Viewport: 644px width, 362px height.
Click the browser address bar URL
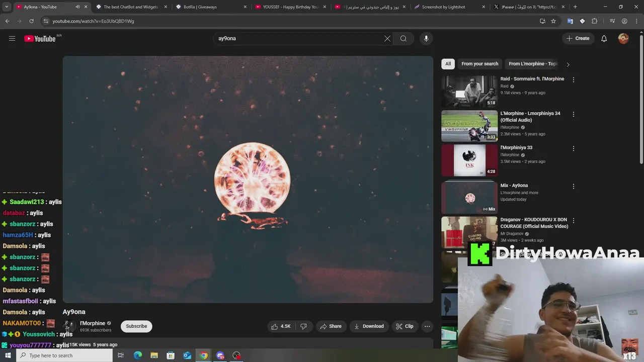click(93, 21)
